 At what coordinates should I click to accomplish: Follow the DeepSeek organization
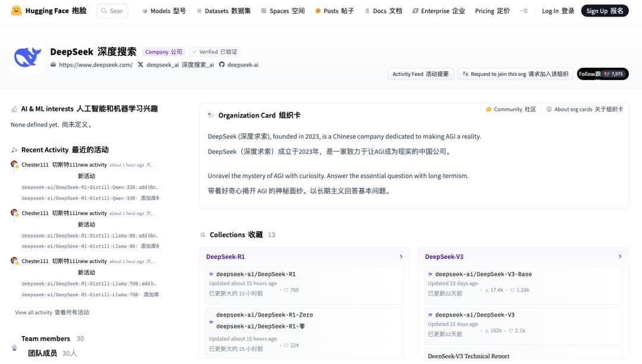[602, 74]
